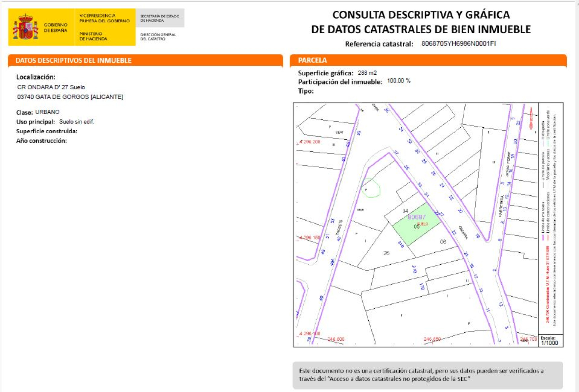Click the "URBANO" class value
Image resolution: width=579 pixels, height=392 pixels.
[x=47, y=112]
